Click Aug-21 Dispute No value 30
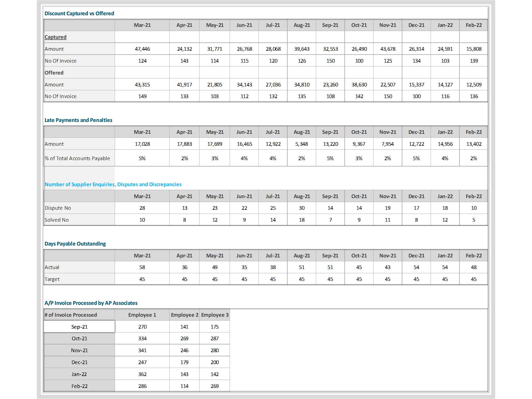This screenshot has width=532, height=399. click(302, 208)
